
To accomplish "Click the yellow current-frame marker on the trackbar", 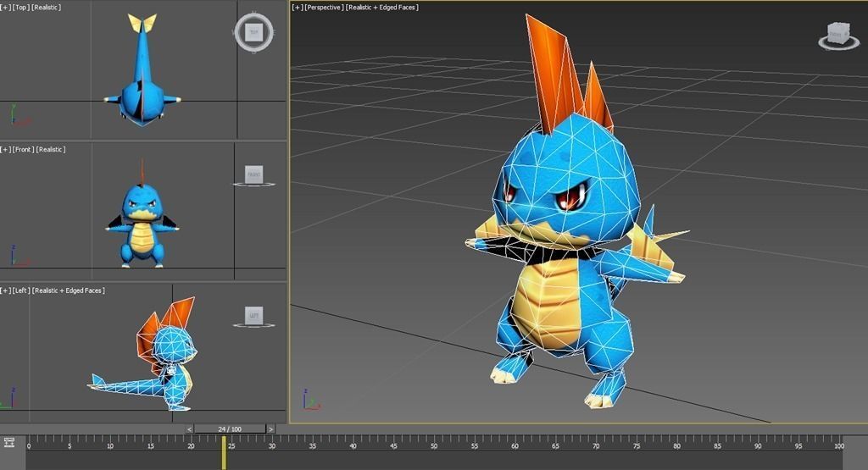I will (x=224, y=452).
